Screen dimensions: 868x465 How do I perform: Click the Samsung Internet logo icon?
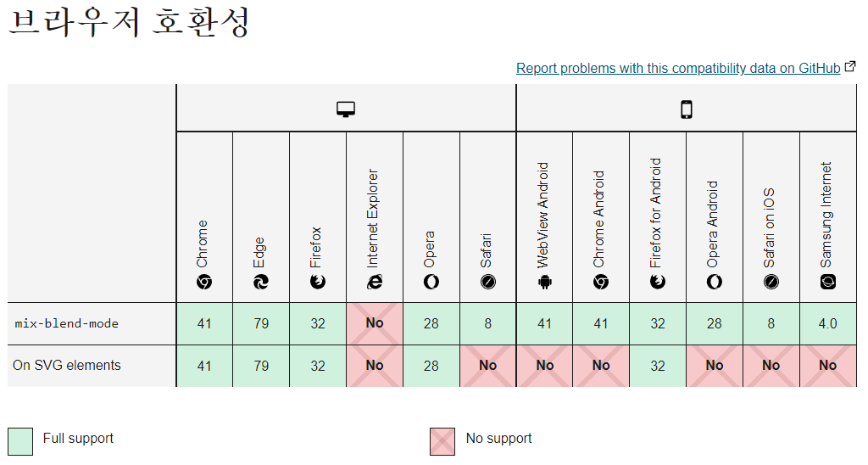[828, 283]
